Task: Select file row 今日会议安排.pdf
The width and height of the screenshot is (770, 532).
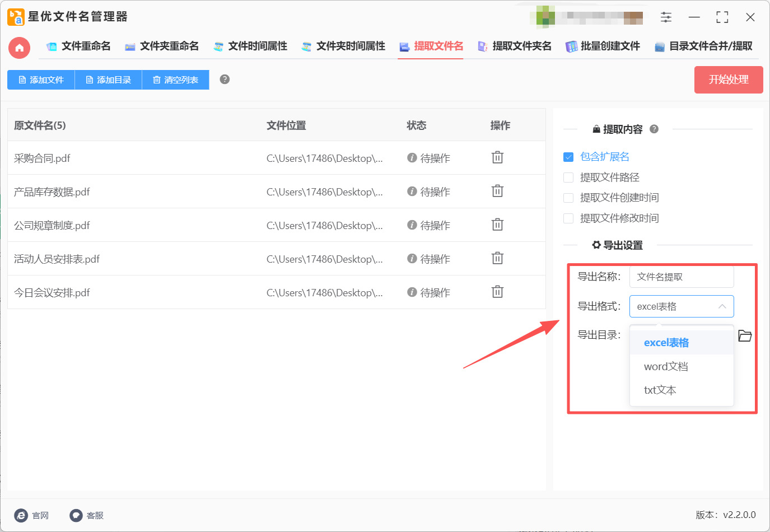Action: [x=277, y=292]
